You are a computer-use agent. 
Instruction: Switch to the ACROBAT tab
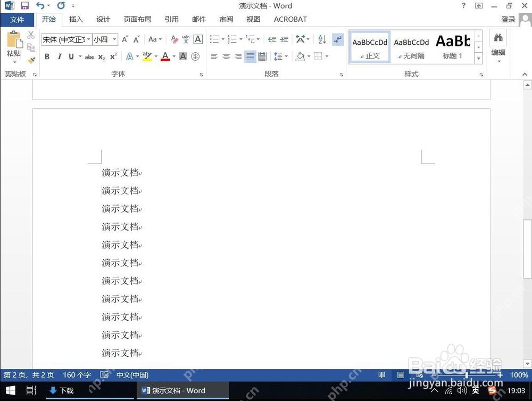[x=290, y=19]
